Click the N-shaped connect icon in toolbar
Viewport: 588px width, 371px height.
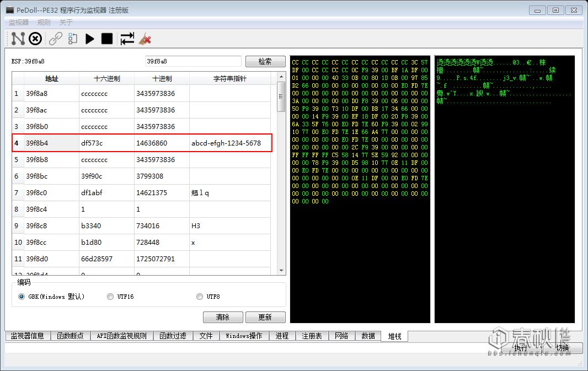tap(18, 39)
